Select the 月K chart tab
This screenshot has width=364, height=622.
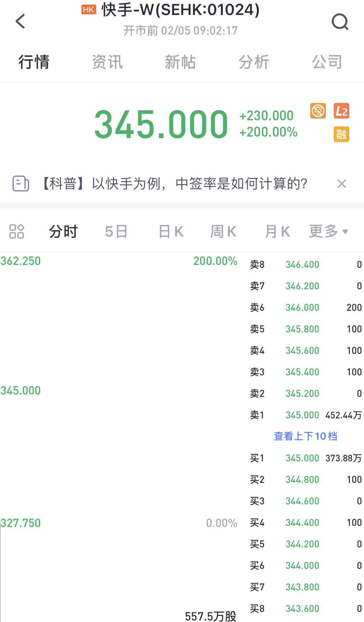point(277,232)
